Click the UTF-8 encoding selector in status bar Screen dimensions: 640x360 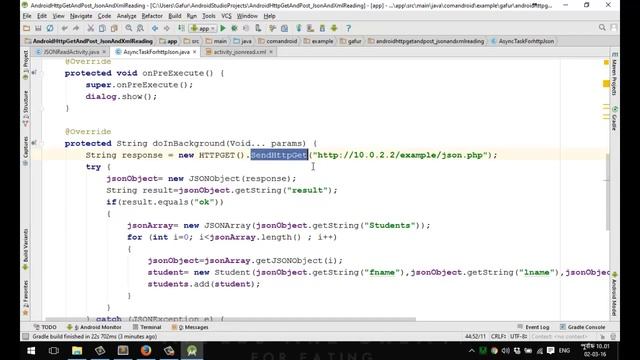click(519, 337)
